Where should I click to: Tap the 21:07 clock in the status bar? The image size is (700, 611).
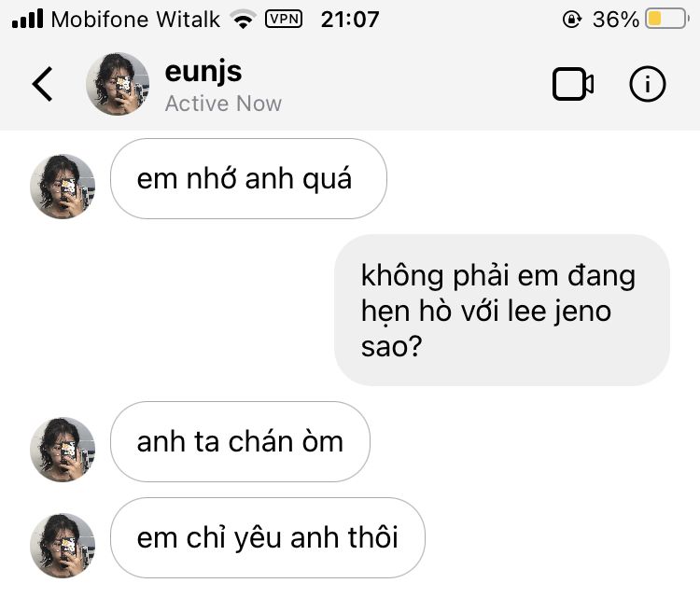pos(350,20)
